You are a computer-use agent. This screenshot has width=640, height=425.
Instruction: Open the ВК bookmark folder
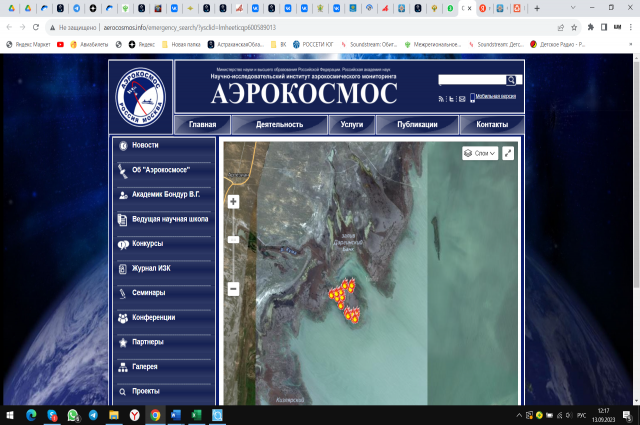tap(278, 45)
